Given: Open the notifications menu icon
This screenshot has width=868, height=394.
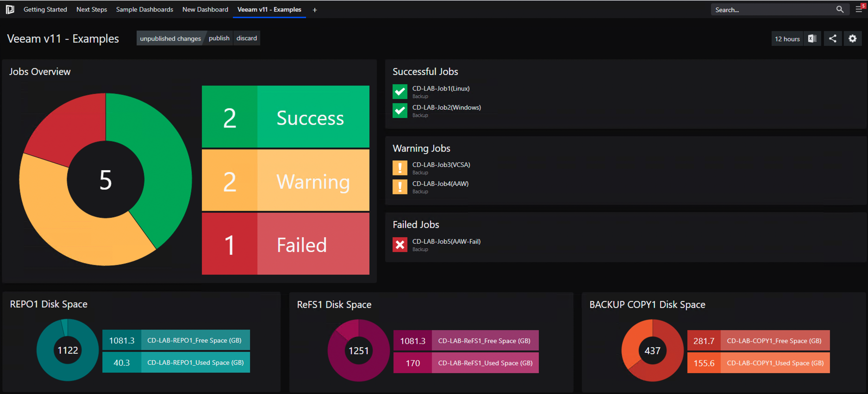Looking at the screenshot, I should [x=859, y=9].
